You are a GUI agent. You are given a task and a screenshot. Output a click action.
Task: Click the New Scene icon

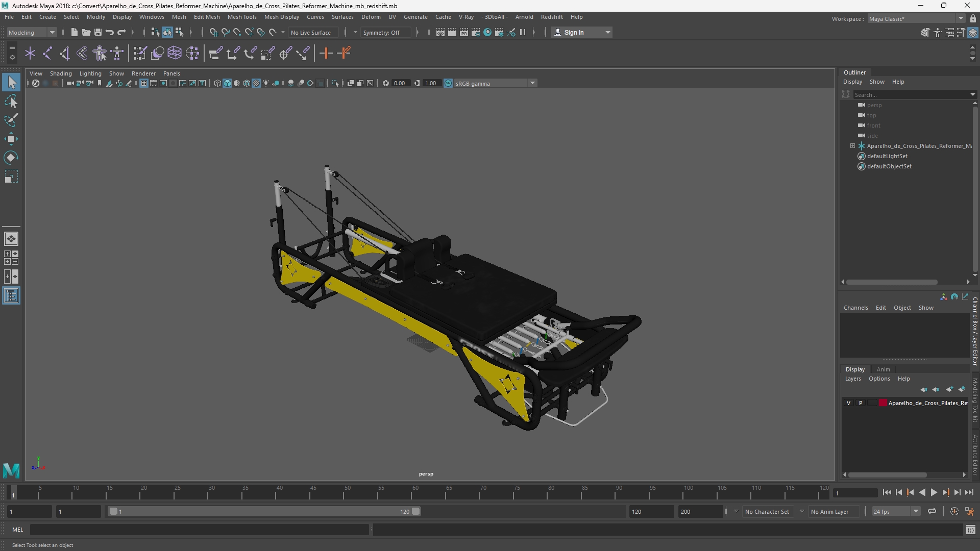(x=75, y=32)
